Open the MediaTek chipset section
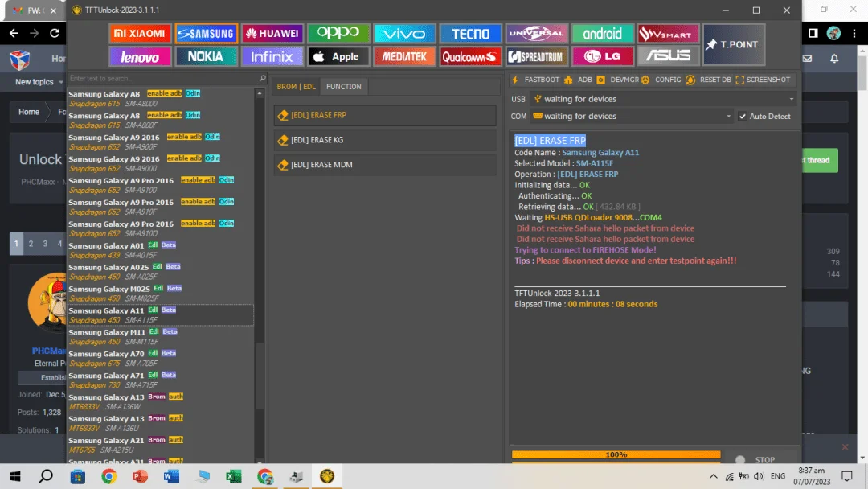The width and height of the screenshot is (868, 489). tap(404, 56)
